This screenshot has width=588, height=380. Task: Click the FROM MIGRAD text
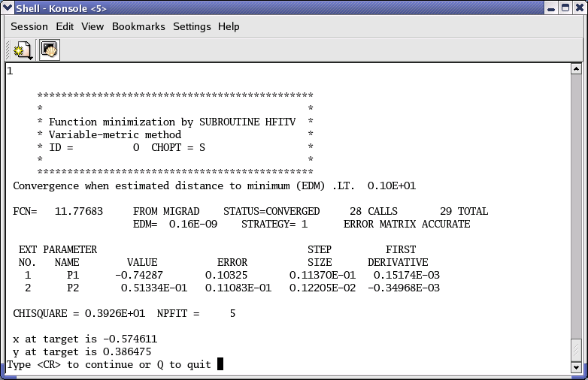(x=166, y=212)
